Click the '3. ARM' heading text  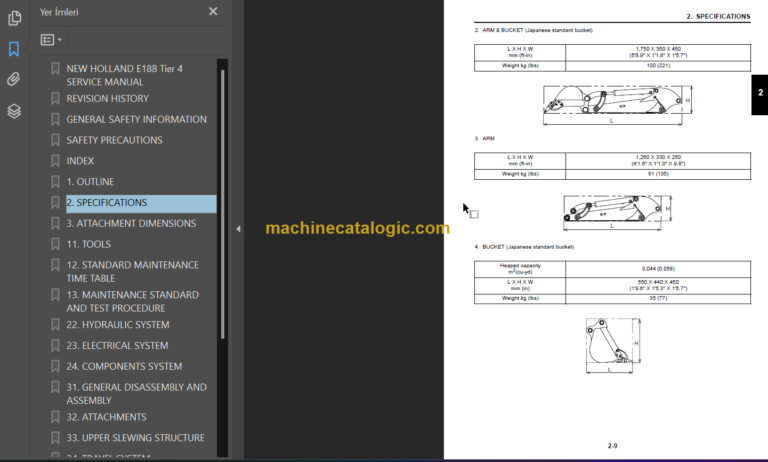484,139
